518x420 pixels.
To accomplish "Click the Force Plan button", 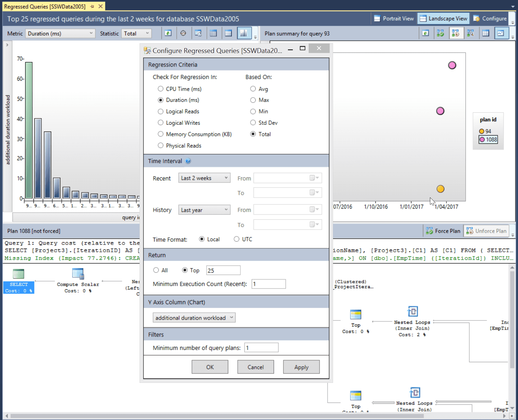I will click(443, 231).
